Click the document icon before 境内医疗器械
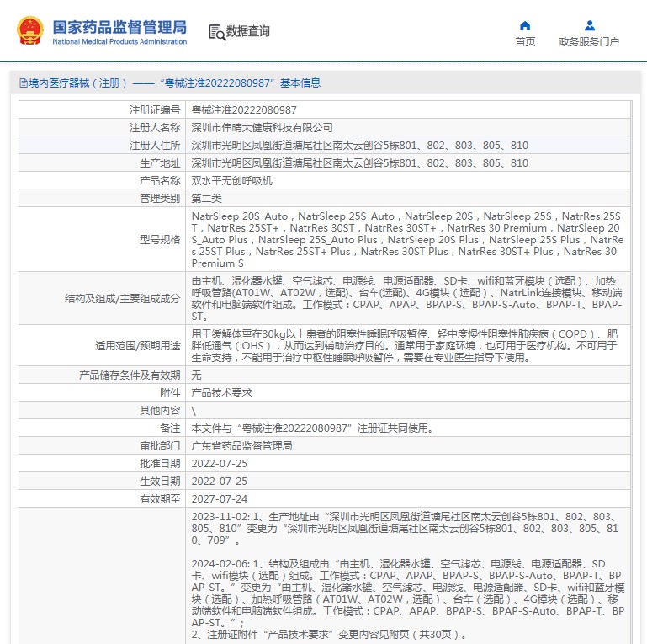647x644 pixels. click(x=23, y=83)
